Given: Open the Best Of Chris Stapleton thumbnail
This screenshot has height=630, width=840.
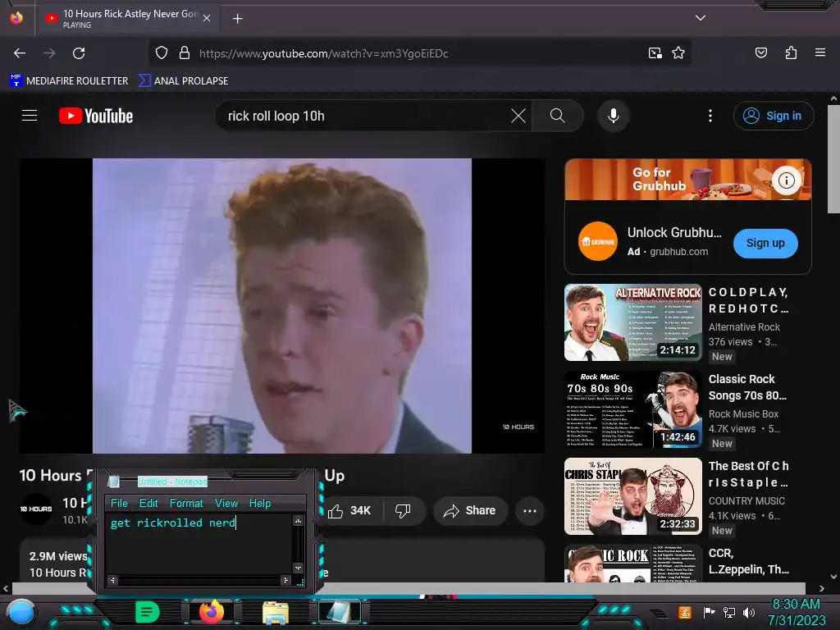Looking at the screenshot, I should 633,496.
